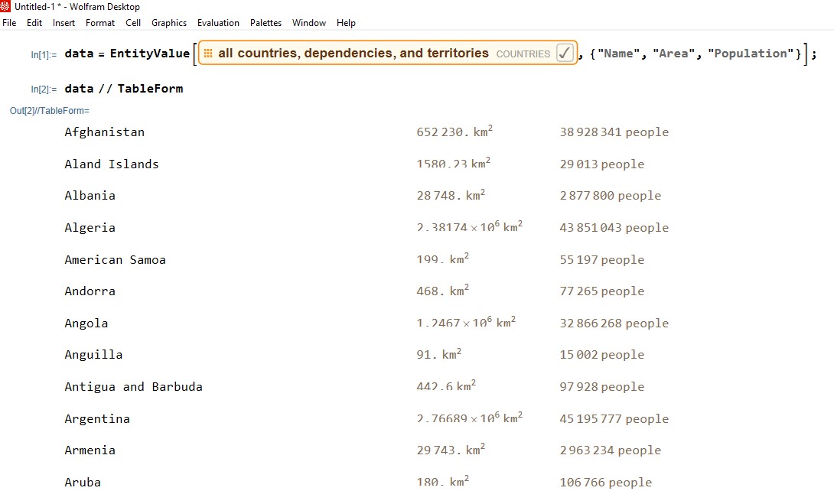
Task: Click the In[2]:= cell label
Action: click(44, 89)
